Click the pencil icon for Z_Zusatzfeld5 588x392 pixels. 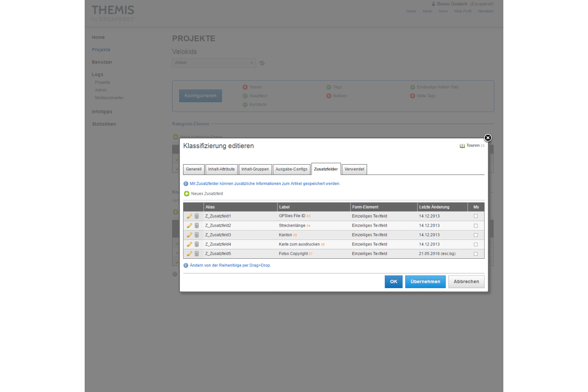point(189,254)
